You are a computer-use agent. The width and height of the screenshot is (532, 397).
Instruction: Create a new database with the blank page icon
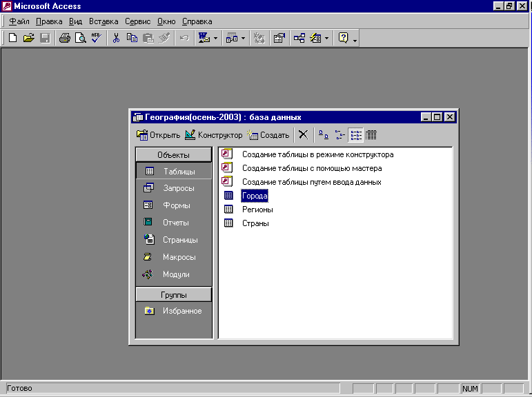coord(12,38)
